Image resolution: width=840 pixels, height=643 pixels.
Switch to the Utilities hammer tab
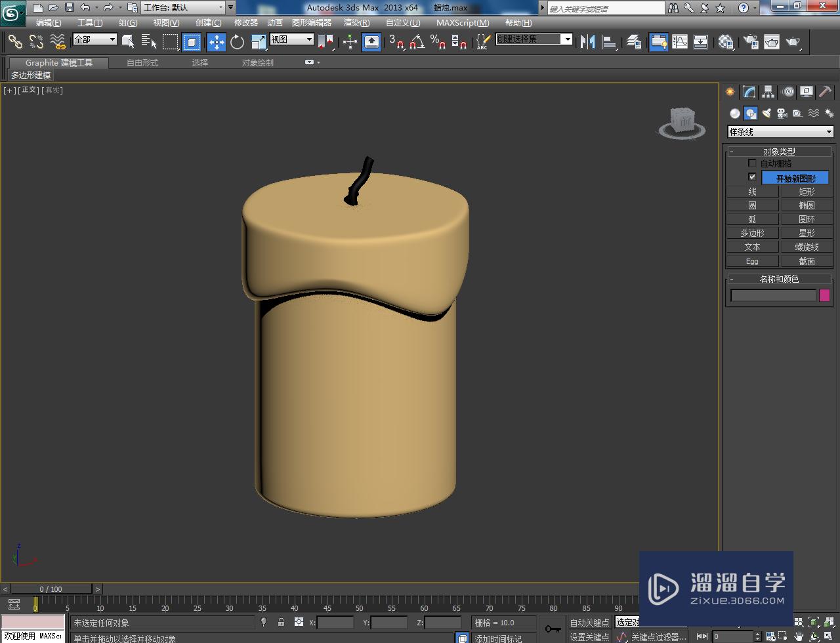pos(826,92)
